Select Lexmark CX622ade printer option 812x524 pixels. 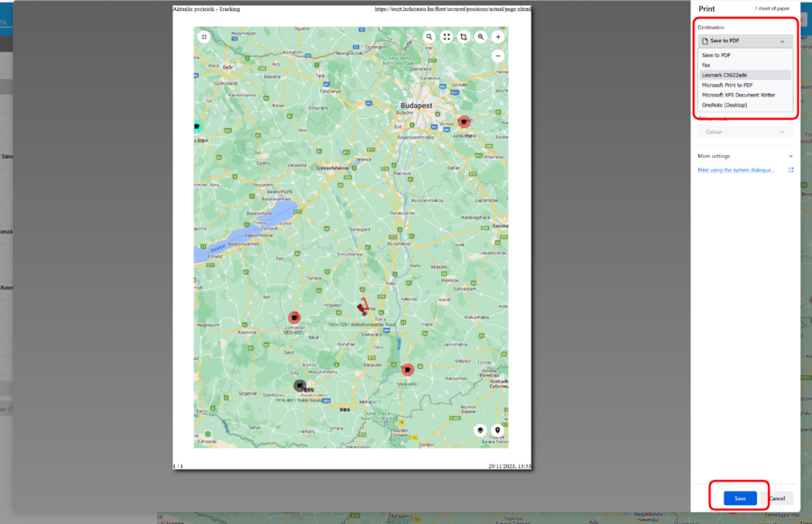[724, 75]
